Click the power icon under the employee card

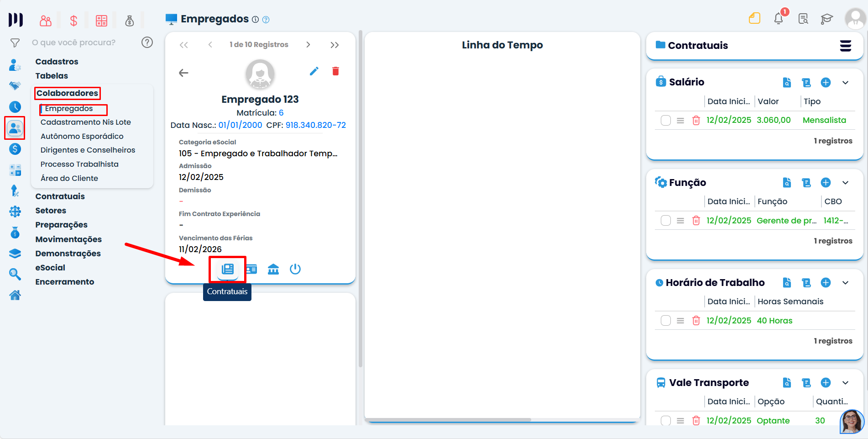[x=295, y=269]
